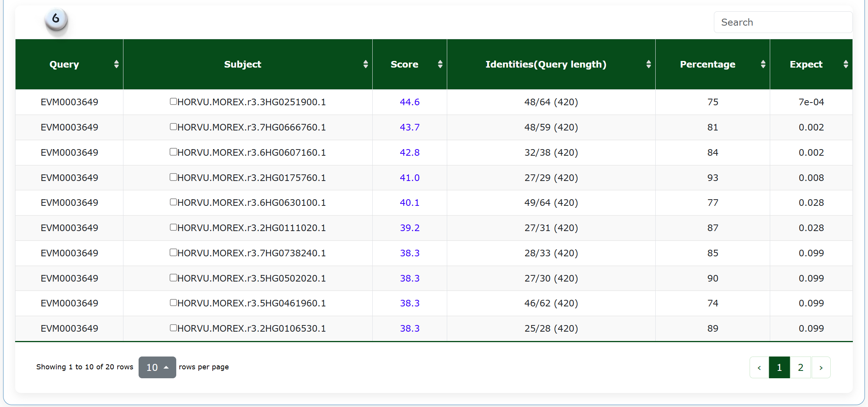Open the 10 rows per page dropdown

157,367
